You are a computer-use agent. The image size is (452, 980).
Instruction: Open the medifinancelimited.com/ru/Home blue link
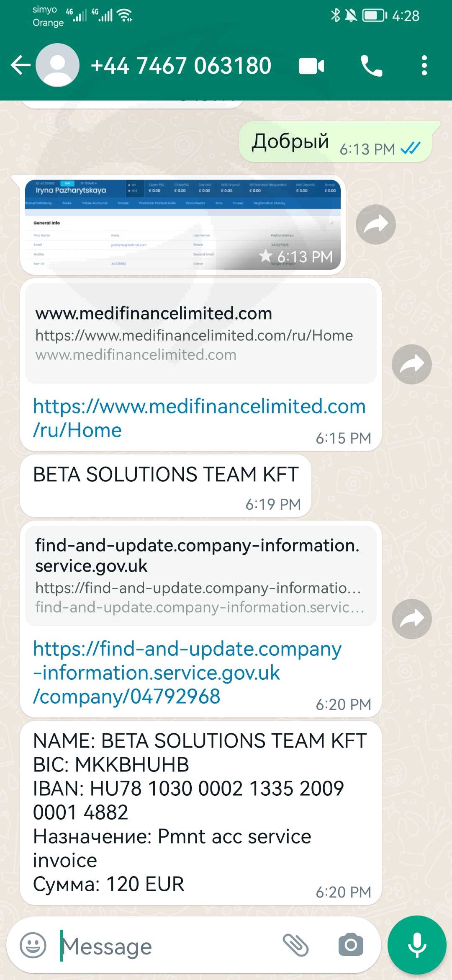[199, 418]
